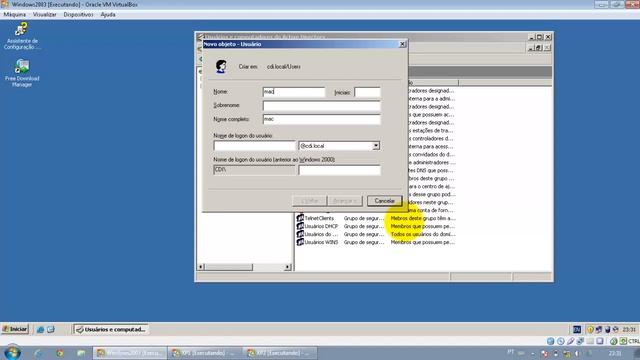Click the pre-Windows 2000 logon name field
Screen dimensions: 640x360
tap(340, 170)
